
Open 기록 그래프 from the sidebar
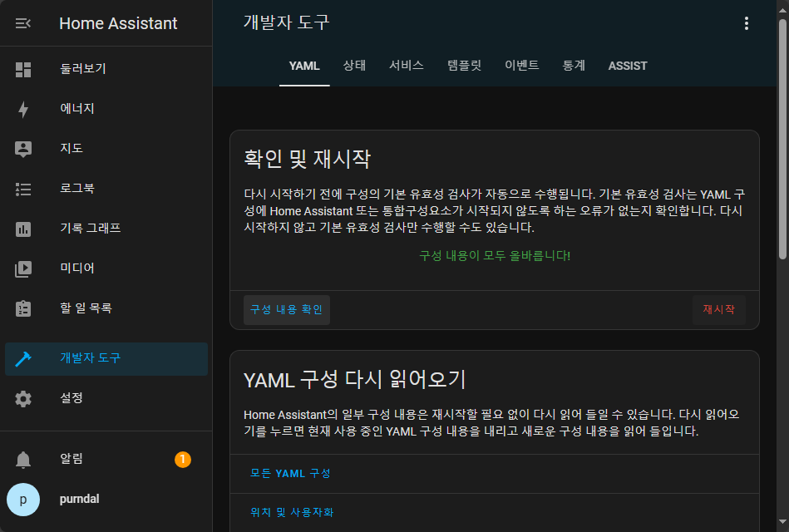pyautogui.click(x=106, y=229)
